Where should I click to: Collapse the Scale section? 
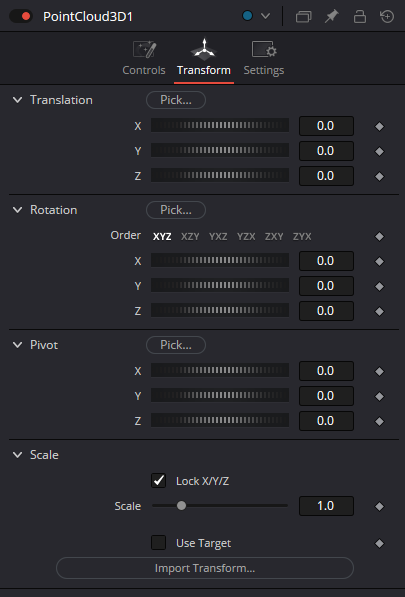coord(18,455)
